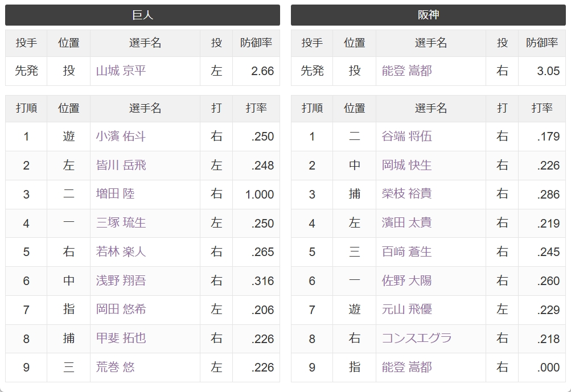Select 甲斐 拓也 catcher link
571x392 pixels.
(121, 339)
